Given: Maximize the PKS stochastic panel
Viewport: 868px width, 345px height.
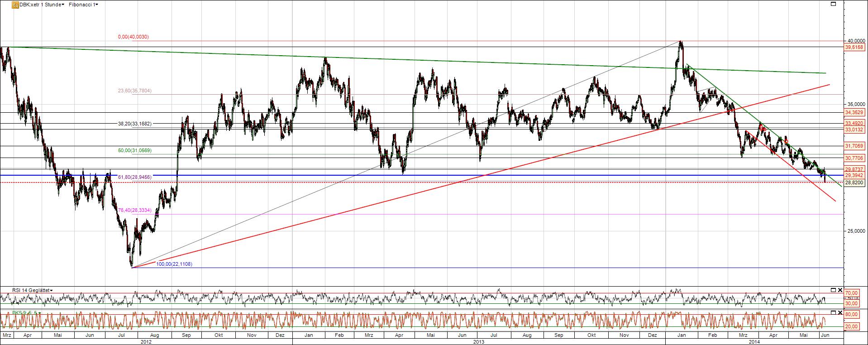Looking at the screenshot, I should coord(833,313).
